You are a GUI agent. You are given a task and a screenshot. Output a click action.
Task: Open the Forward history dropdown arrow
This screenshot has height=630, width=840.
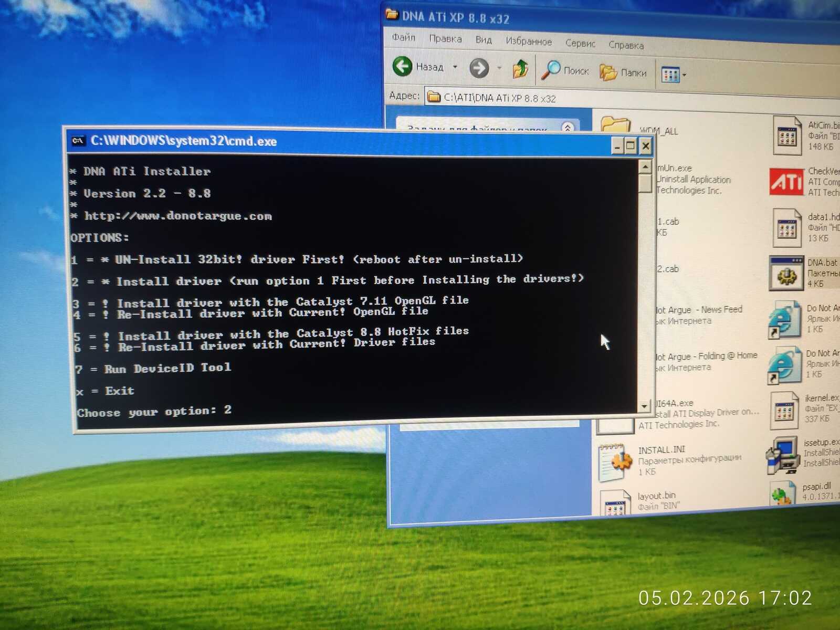tap(499, 68)
